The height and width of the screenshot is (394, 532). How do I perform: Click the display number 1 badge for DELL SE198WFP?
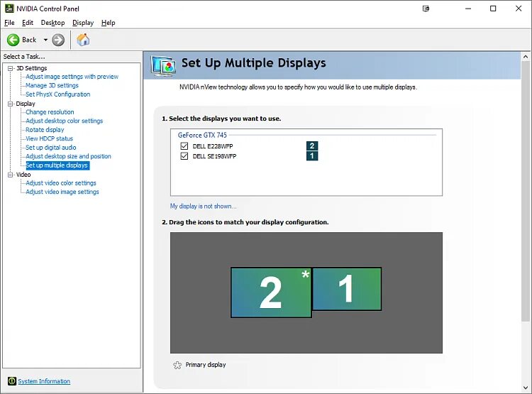tap(312, 156)
